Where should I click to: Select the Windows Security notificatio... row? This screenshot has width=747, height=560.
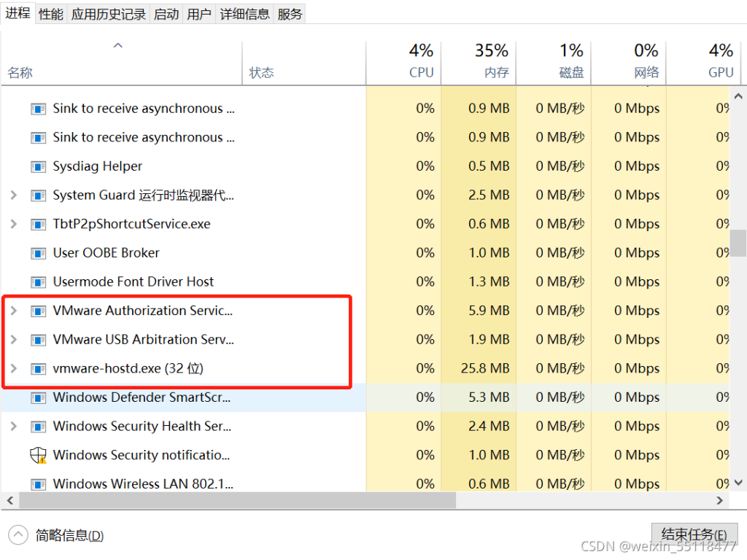coord(365,455)
